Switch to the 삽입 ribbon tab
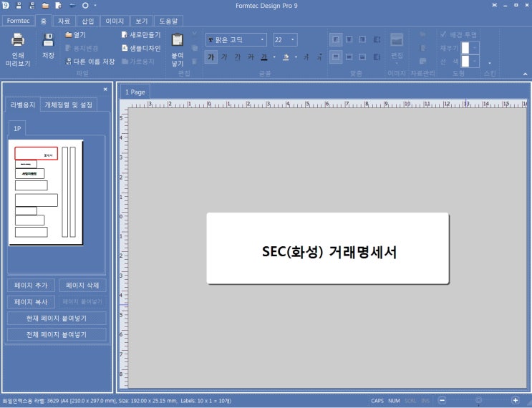The height and width of the screenshot is (408, 532). (87, 21)
